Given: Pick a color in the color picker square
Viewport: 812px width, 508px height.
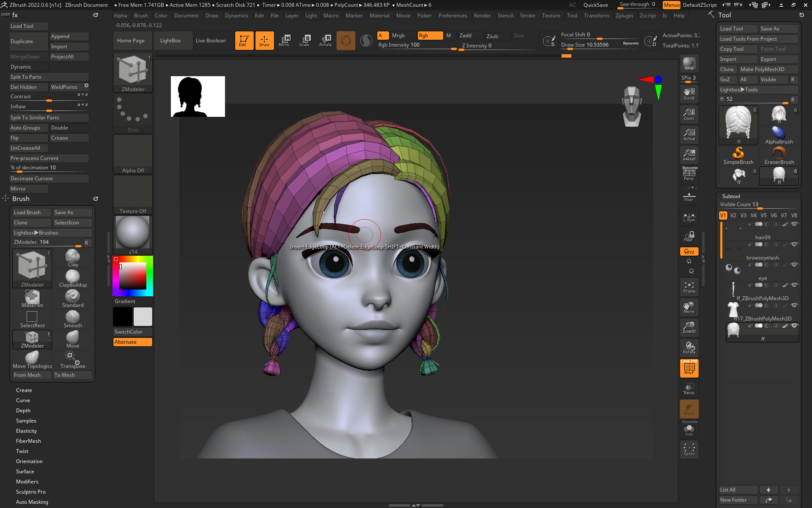Looking at the screenshot, I should [x=133, y=276].
